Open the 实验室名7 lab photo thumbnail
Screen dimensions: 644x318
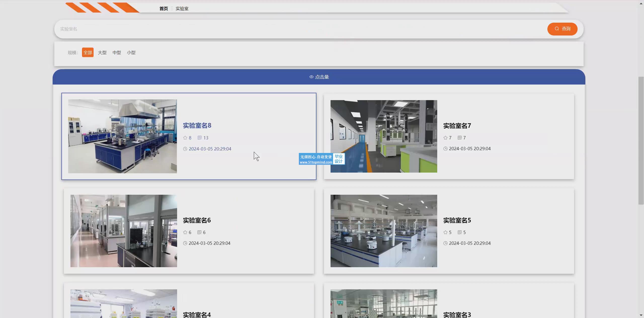[x=384, y=136]
